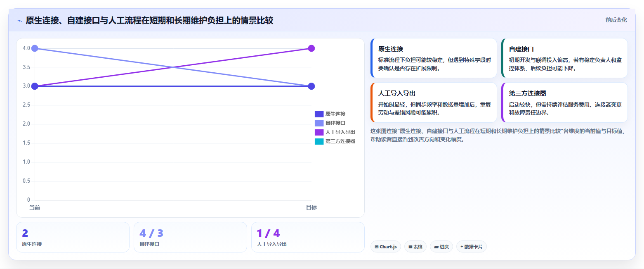This screenshot has width=644, height=269.
Task: Click the data point at 3.0 on 目标
Action: (311, 86)
